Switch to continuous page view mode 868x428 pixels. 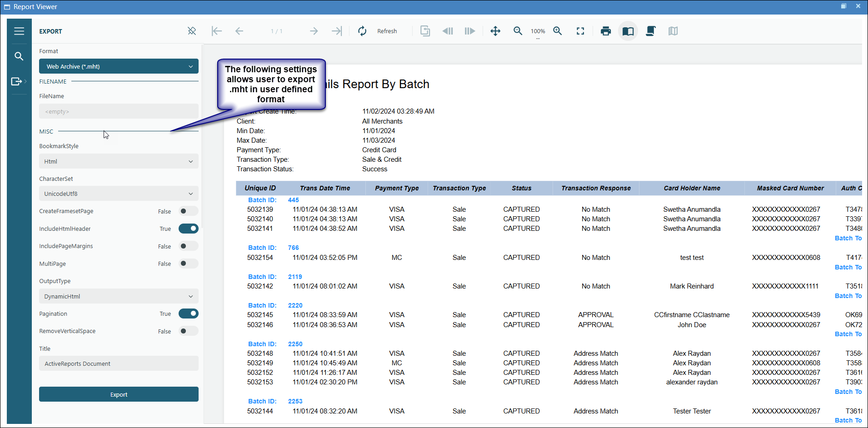pos(650,31)
